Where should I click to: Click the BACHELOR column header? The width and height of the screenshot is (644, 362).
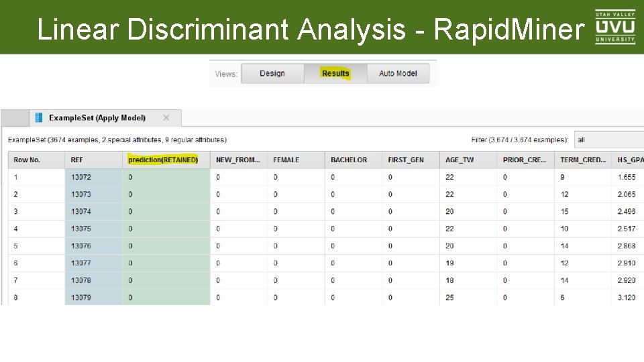pos(354,160)
